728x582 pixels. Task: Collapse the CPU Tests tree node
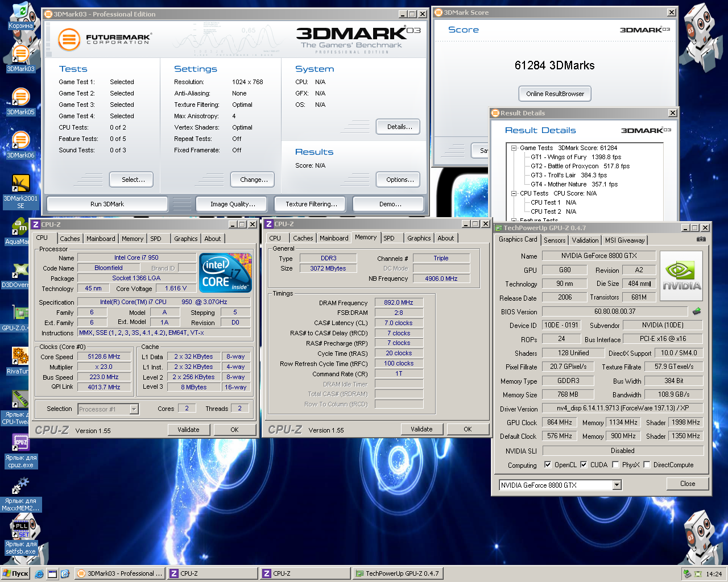coord(514,193)
